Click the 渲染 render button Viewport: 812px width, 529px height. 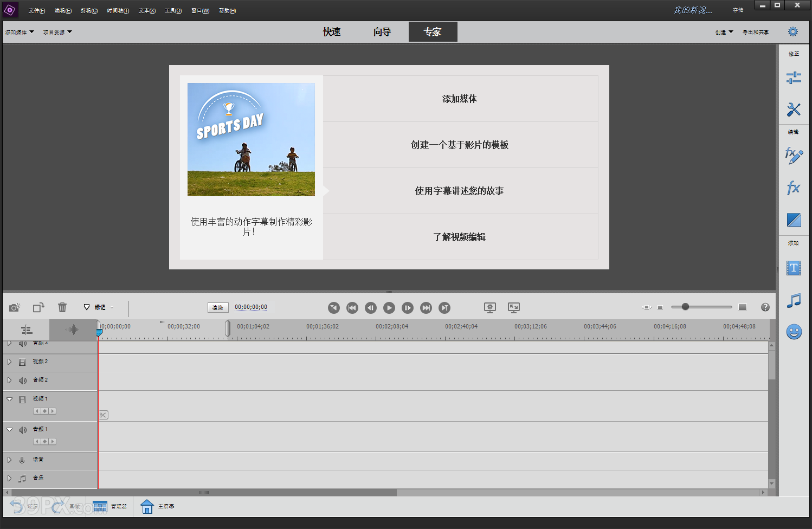click(218, 307)
